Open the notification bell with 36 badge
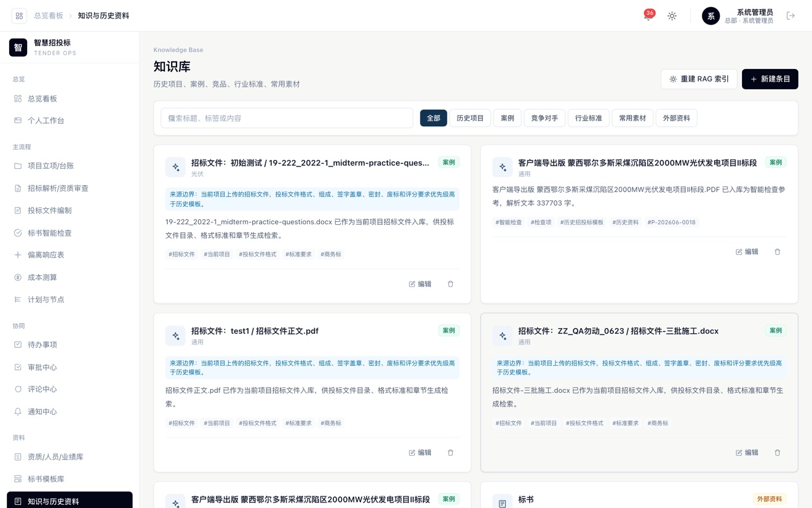The width and height of the screenshot is (812, 508). coord(648,16)
